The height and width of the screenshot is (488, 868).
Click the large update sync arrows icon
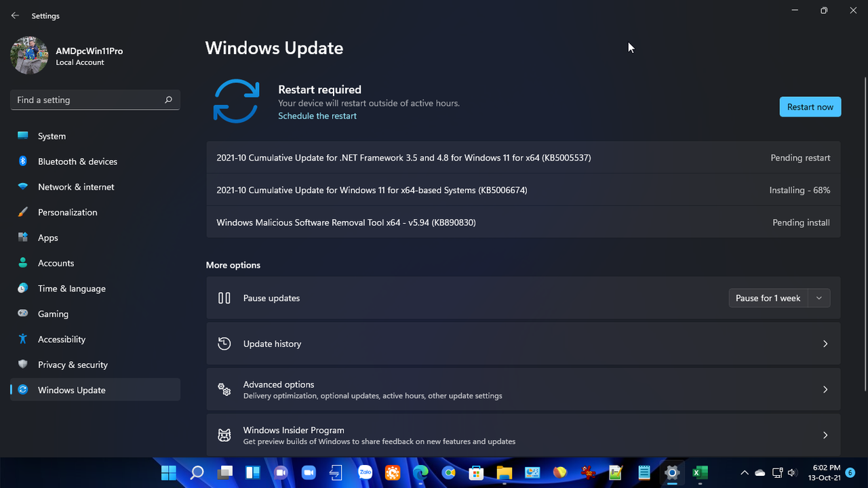(x=236, y=101)
